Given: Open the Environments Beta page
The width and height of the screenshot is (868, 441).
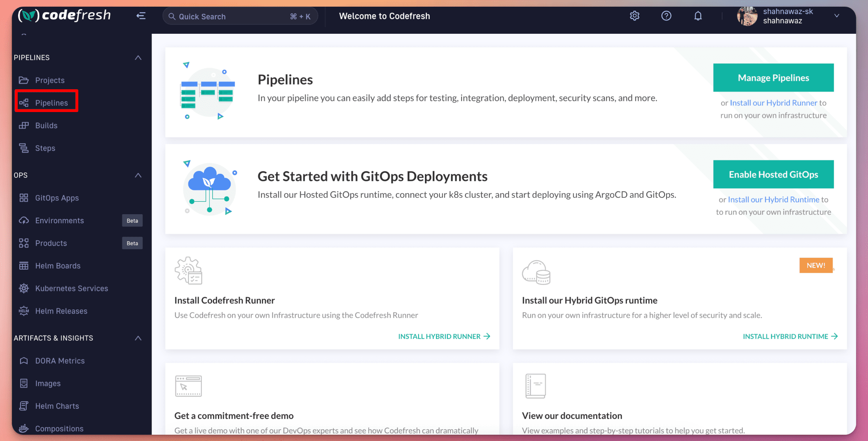Looking at the screenshot, I should pos(59,220).
